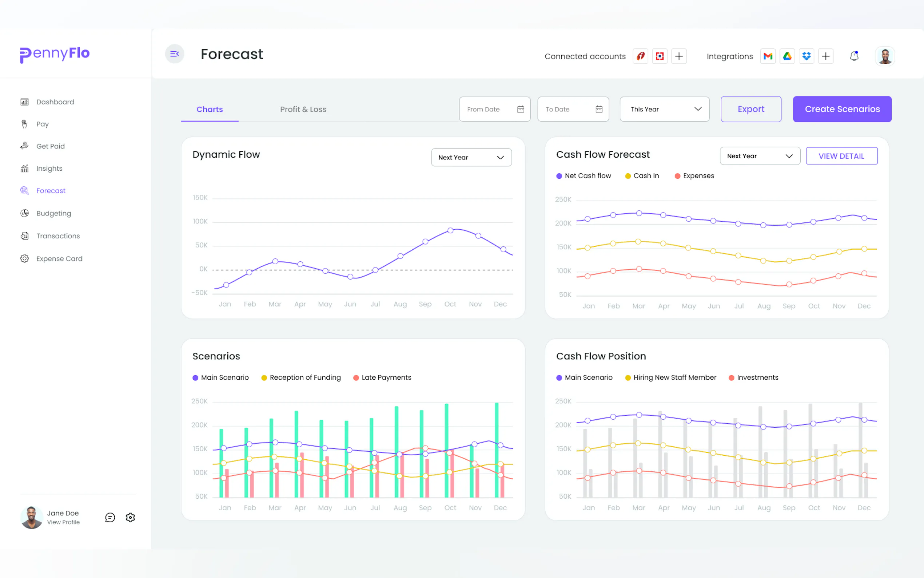Expand the This Year period dropdown
This screenshot has height=578, width=924.
(664, 109)
